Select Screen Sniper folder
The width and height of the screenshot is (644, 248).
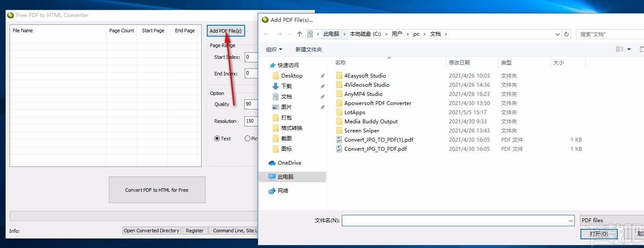tap(361, 130)
